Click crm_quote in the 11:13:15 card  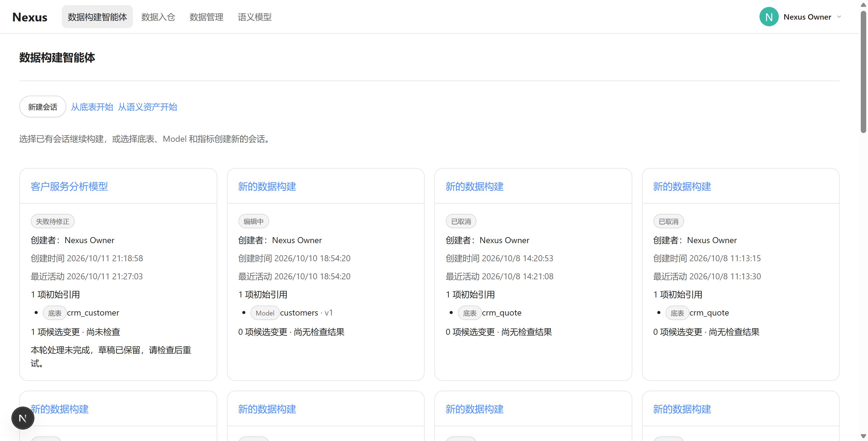(x=709, y=313)
